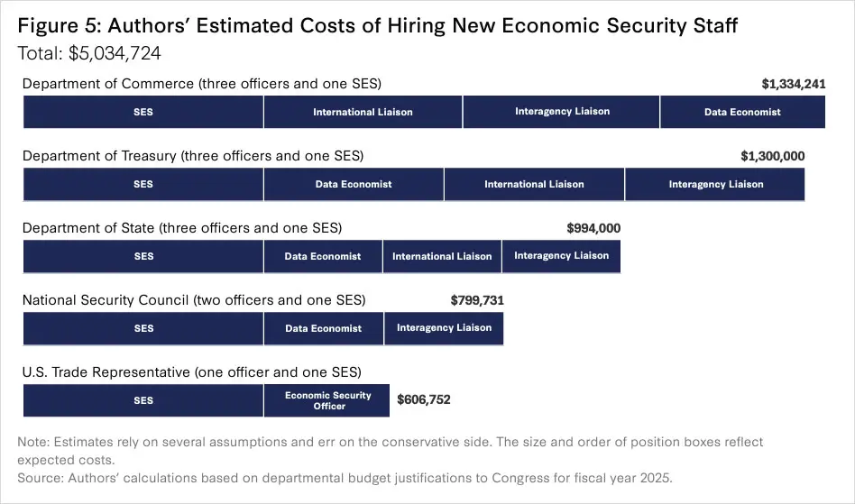The width and height of the screenshot is (855, 504).
Task: Select the U.S. Trade Representative SES box
Action: tap(143, 400)
